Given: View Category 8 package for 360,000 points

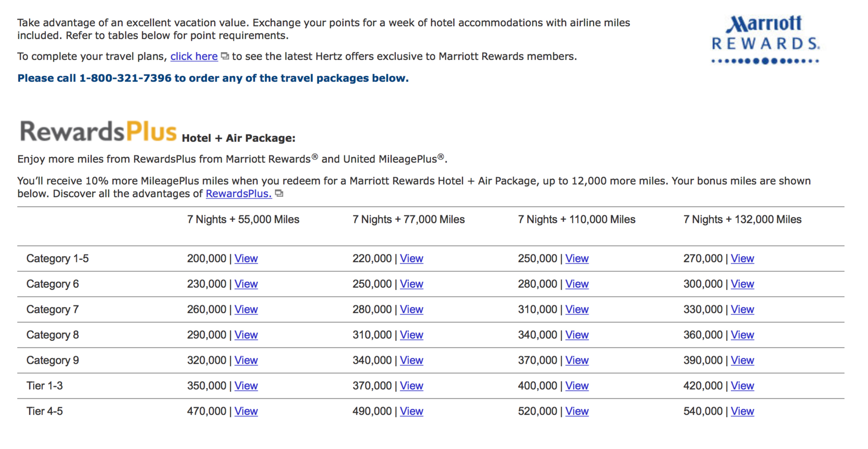Looking at the screenshot, I should point(742,335).
